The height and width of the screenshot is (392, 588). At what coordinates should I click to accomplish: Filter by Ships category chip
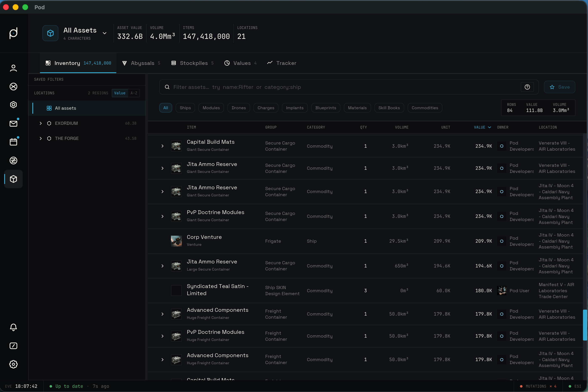pyautogui.click(x=185, y=108)
